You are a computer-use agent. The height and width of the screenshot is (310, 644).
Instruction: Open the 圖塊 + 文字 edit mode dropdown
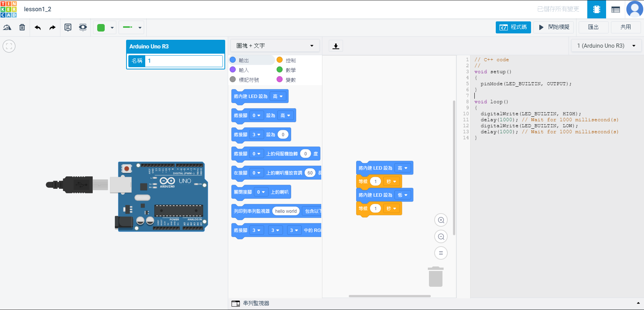(x=275, y=46)
